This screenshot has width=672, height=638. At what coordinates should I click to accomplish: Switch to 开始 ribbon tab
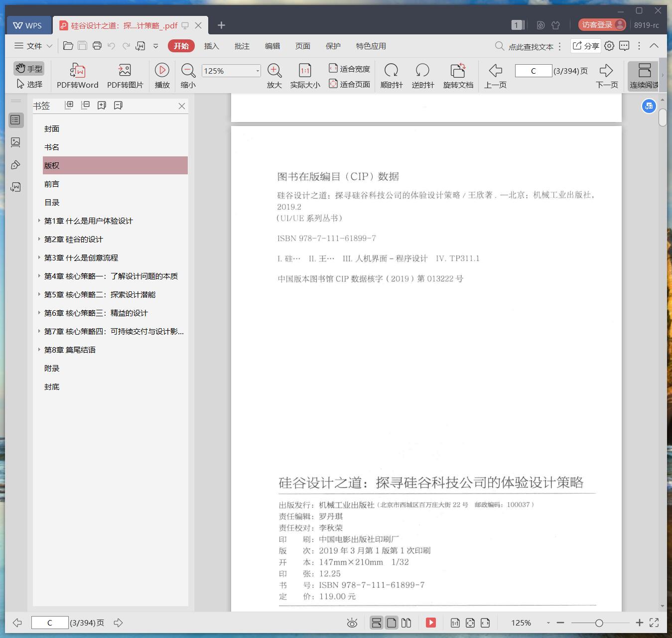tap(181, 46)
